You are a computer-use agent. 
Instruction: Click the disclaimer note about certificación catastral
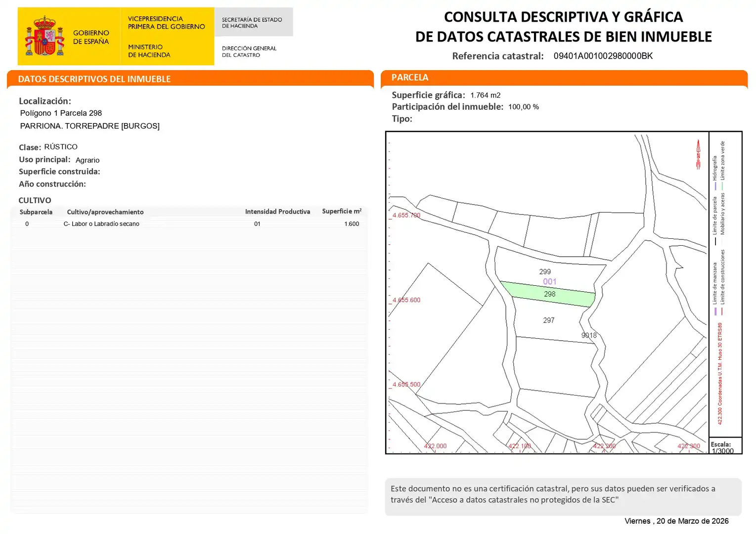click(x=563, y=497)
